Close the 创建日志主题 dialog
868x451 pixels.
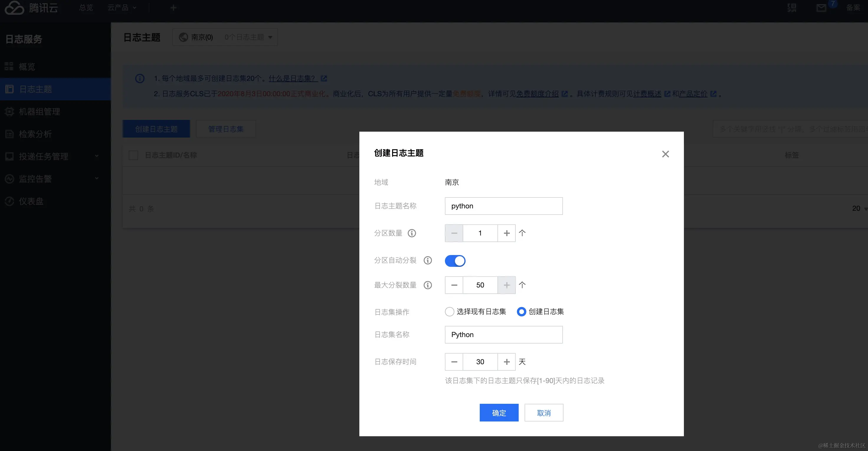pyautogui.click(x=665, y=154)
